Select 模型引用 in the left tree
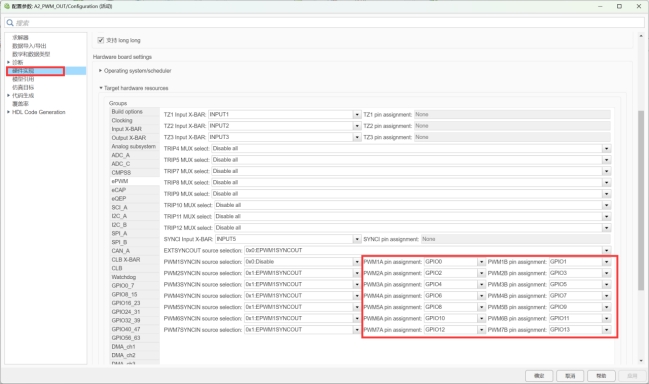Image resolution: width=649 pixels, height=384 pixels. (23, 79)
